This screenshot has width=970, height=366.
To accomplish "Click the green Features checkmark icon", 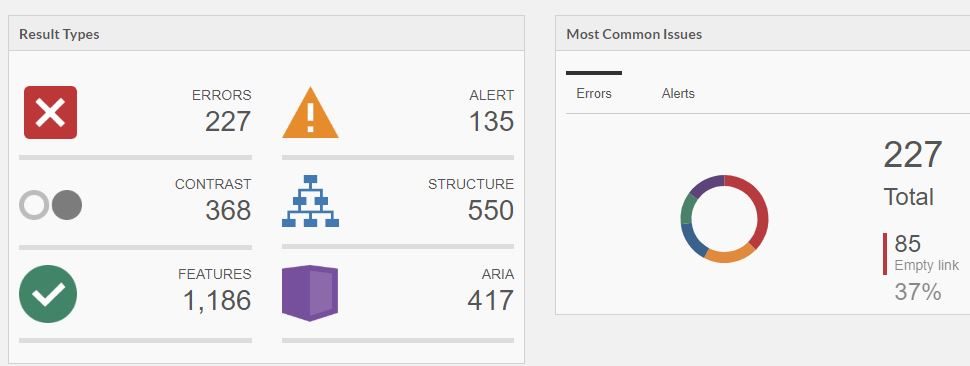I will 48,294.
